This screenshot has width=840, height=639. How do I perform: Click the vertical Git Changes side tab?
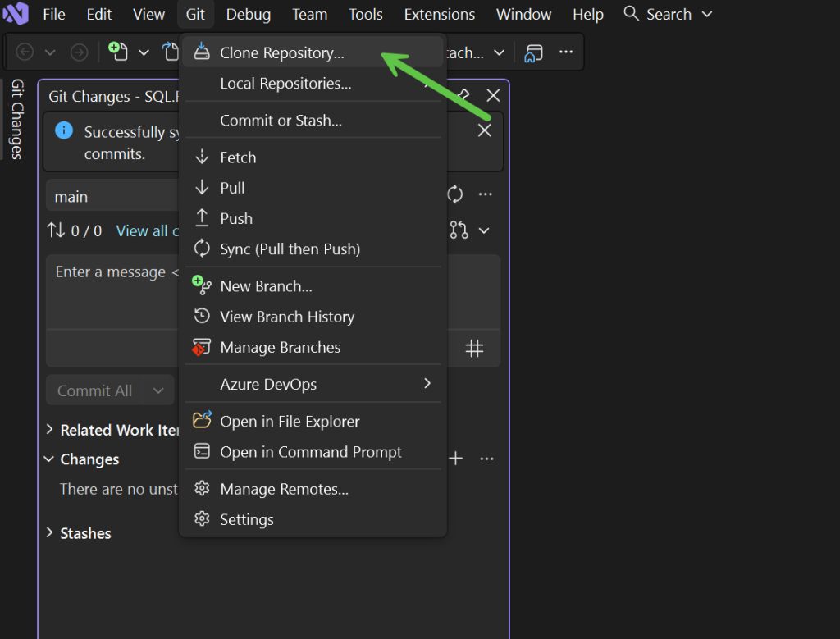[17, 119]
